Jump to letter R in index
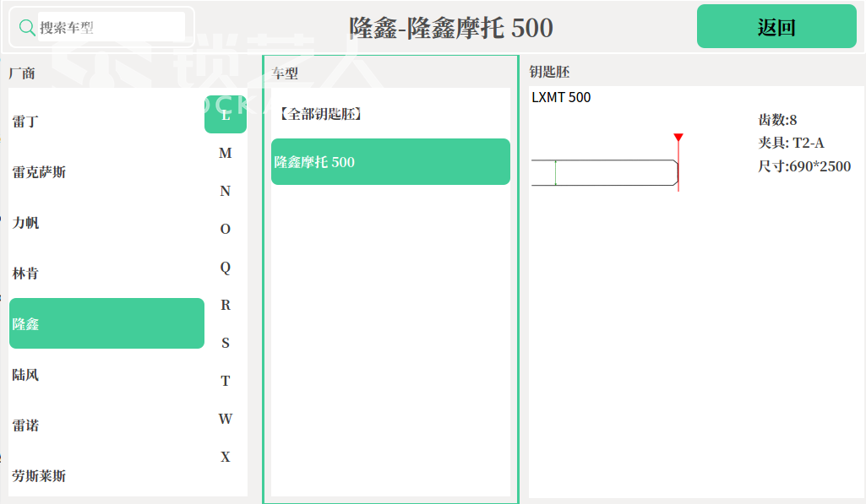 226,305
